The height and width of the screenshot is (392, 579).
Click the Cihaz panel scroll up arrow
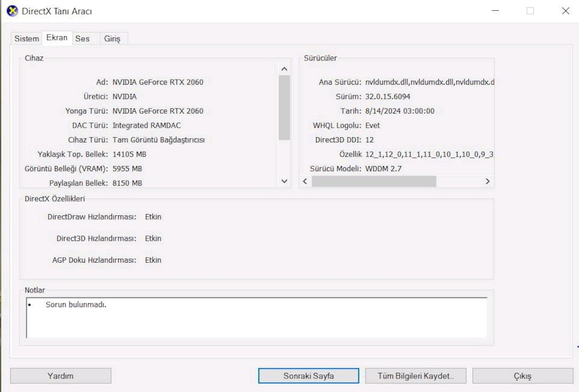click(x=284, y=69)
